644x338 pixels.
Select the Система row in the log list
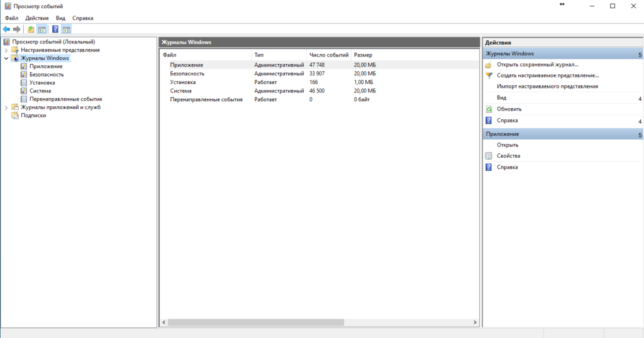click(319, 90)
